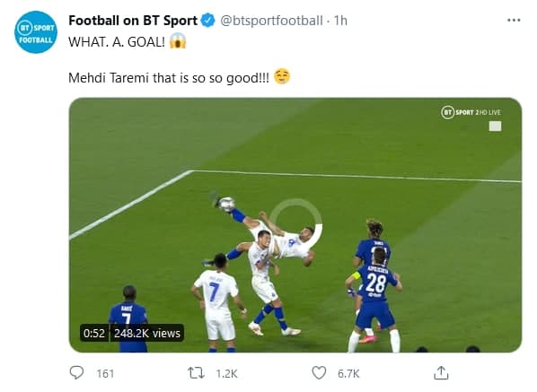Click the @btsportfootball handle
This screenshot has height=392, width=537.
coord(271,21)
